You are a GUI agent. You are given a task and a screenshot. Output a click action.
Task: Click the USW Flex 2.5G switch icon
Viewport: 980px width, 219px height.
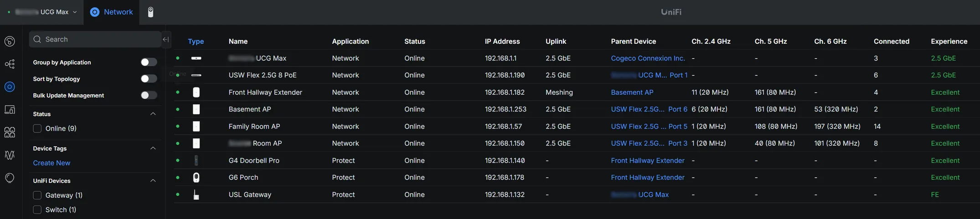(x=196, y=75)
